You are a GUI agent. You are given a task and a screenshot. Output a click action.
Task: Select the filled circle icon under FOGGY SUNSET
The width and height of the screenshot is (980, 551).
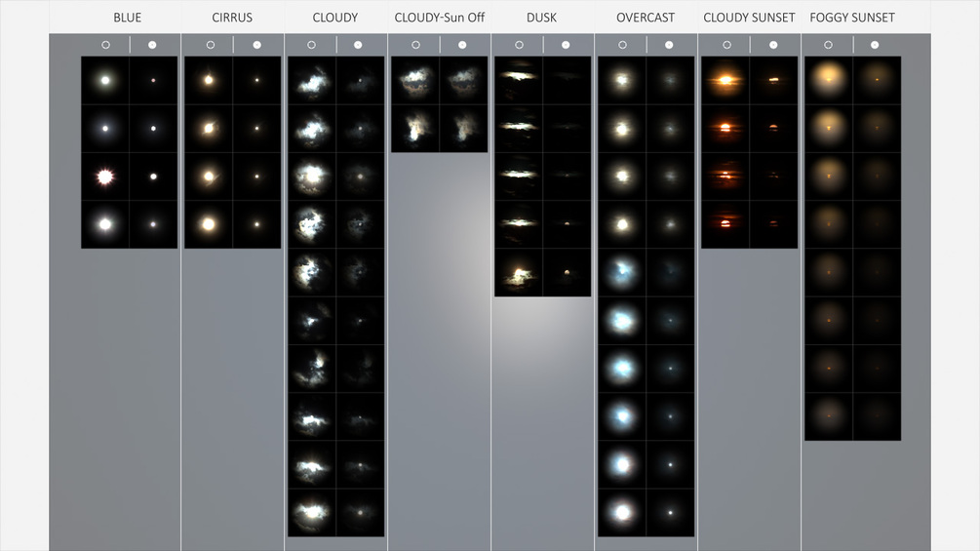(x=875, y=45)
